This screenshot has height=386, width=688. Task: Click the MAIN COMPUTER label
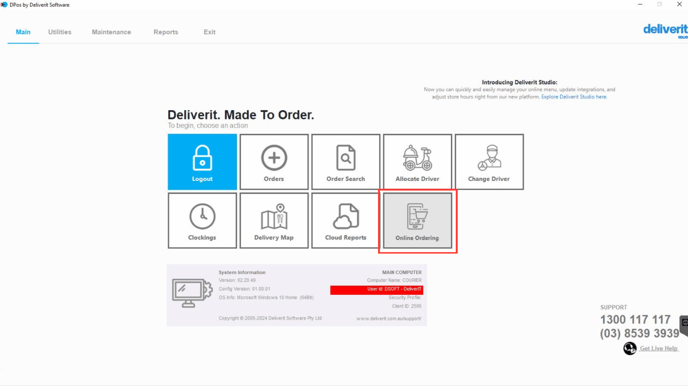[x=401, y=272]
